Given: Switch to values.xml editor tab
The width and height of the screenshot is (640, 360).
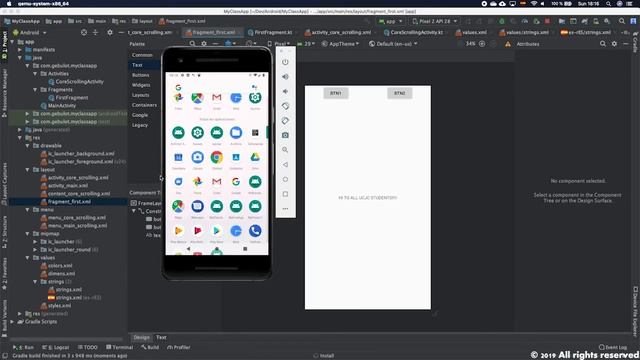Looking at the screenshot, I should [x=471, y=32].
